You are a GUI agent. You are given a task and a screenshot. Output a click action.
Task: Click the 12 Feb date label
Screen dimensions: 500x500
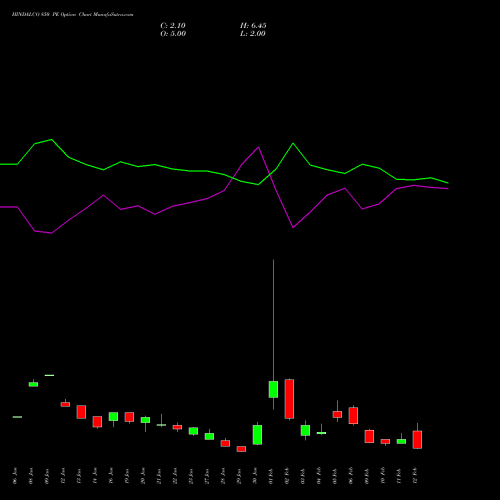[x=415, y=476]
